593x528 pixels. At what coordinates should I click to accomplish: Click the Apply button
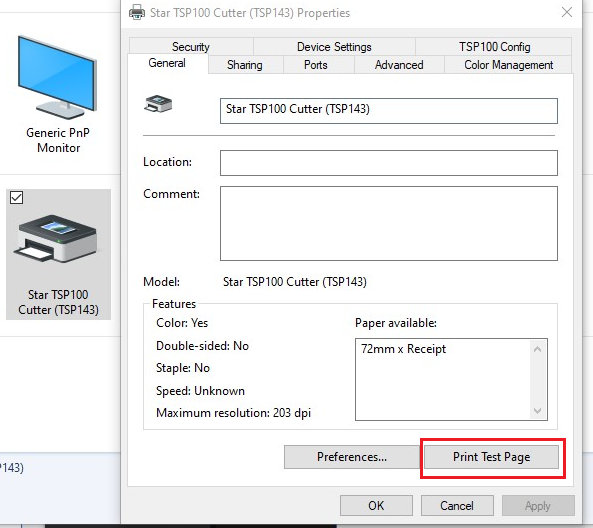click(538, 506)
